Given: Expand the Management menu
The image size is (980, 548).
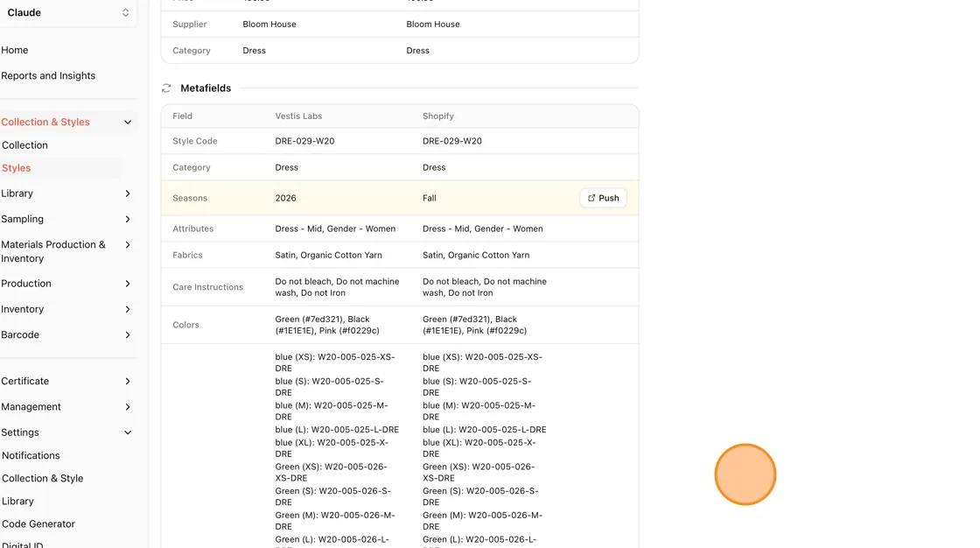Looking at the screenshot, I should [x=128, y=406].
